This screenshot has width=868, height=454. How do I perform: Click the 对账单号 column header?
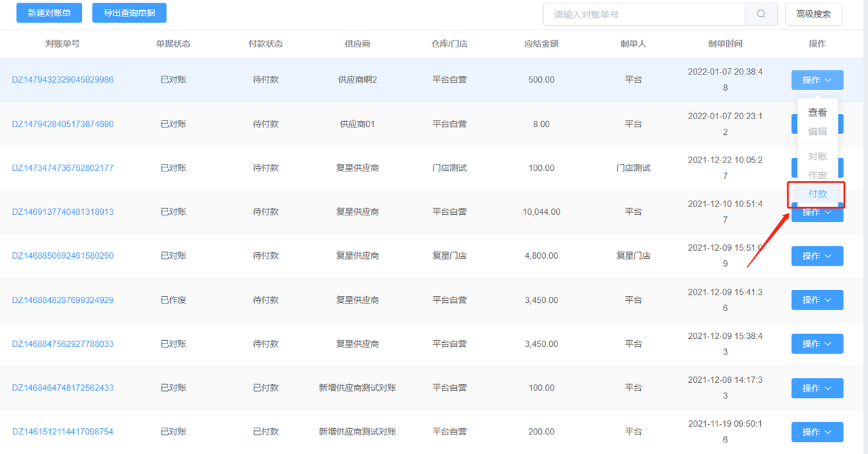[62, 44]
